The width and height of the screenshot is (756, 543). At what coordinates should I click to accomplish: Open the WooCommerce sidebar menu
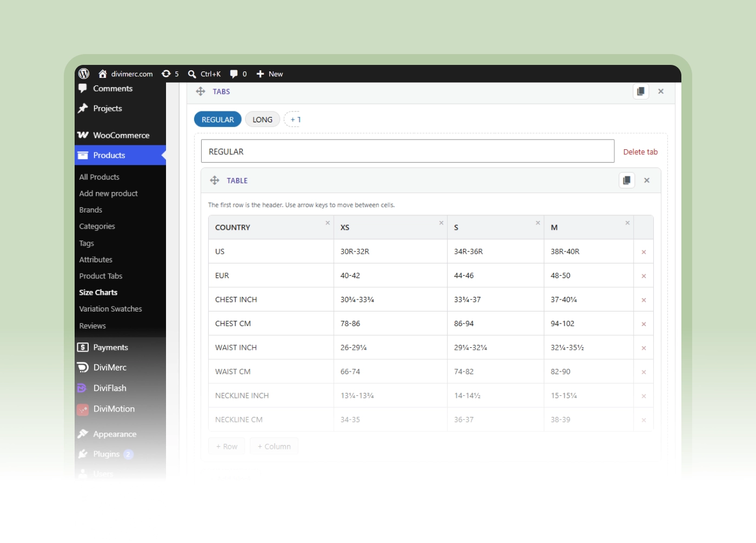120,135
